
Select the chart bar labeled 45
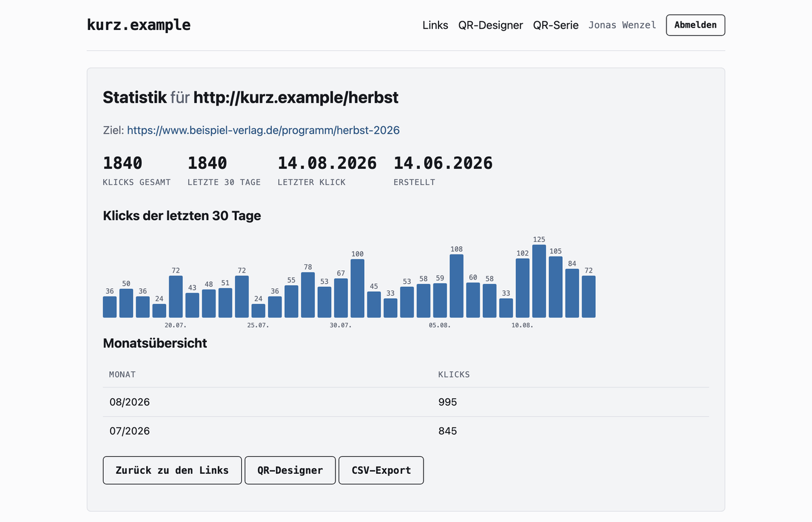tap(374, 304)
